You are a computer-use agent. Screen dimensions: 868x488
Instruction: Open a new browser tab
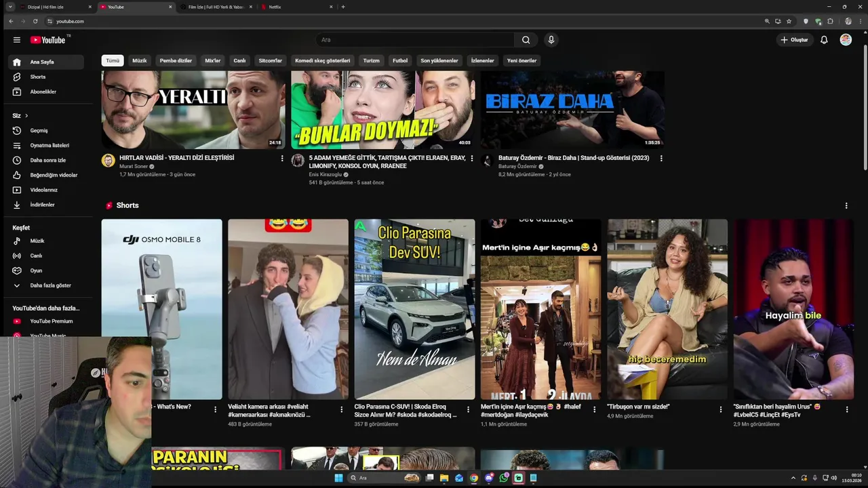(343, 7)
